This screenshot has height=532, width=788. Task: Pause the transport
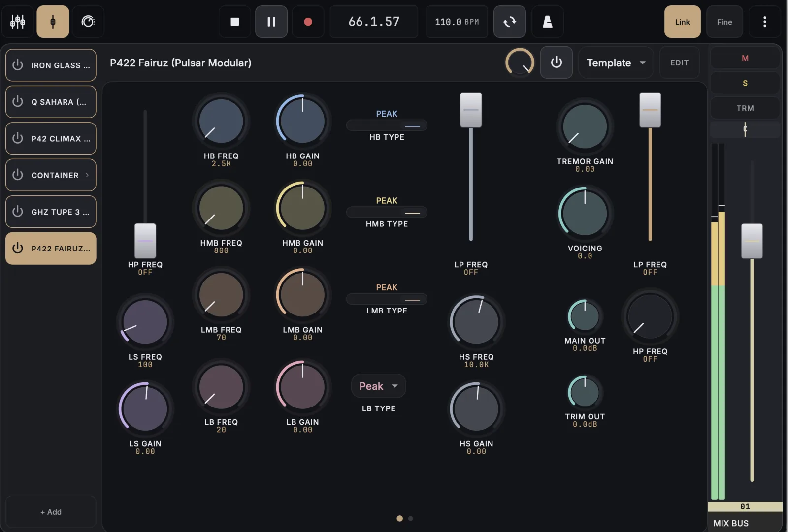point(271,22)
